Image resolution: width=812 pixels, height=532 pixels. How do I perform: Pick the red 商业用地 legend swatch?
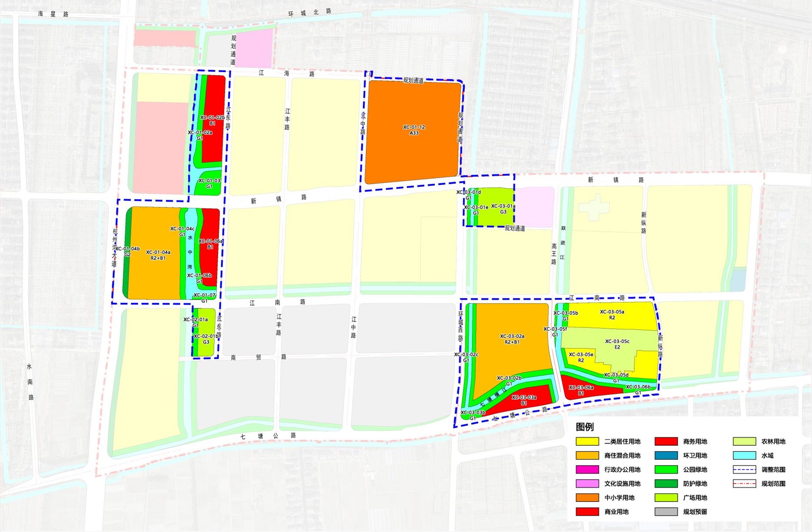pos(587,512)
